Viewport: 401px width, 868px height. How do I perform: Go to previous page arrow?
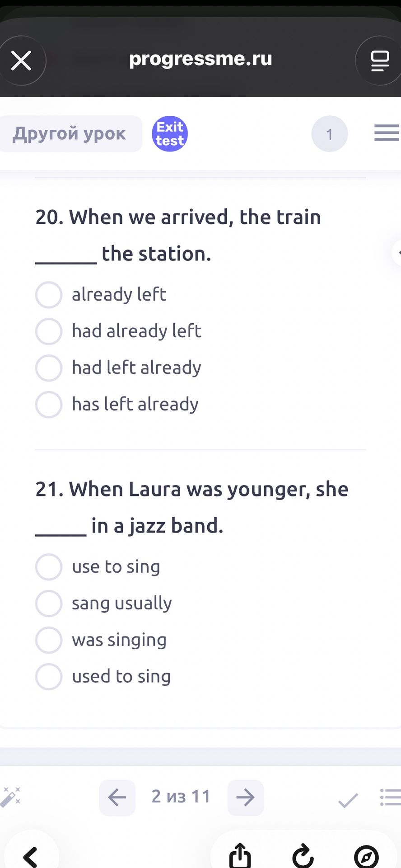click(x=117, y=797)
